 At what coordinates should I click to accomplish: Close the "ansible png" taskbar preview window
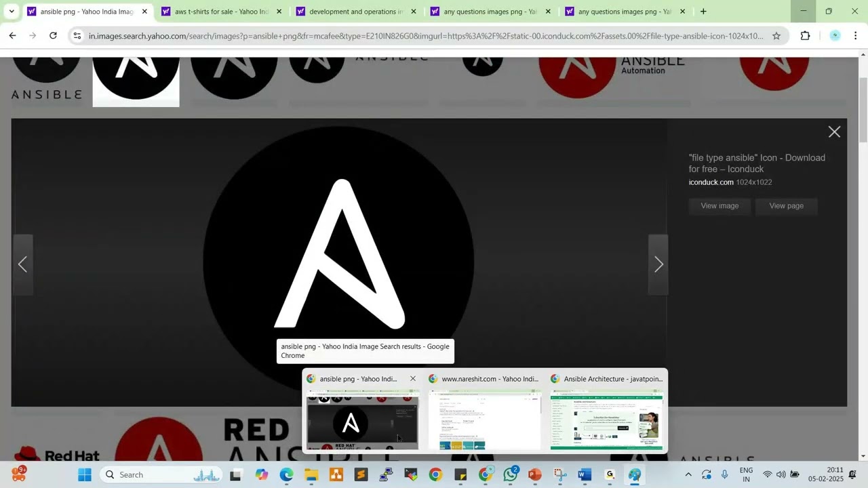[412, 379]
